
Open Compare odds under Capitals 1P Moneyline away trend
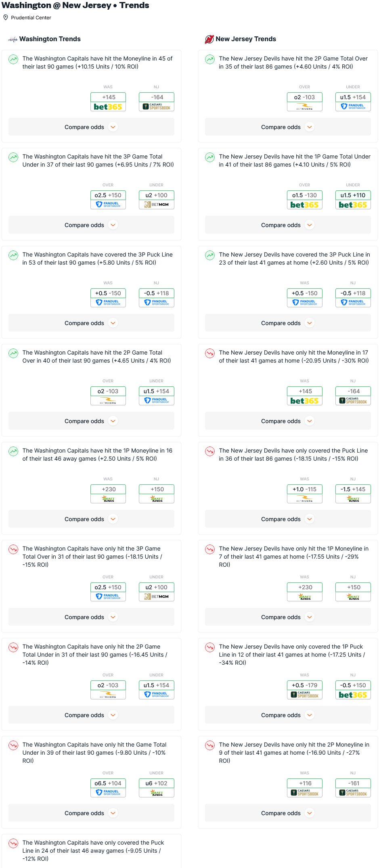[91, 519]
